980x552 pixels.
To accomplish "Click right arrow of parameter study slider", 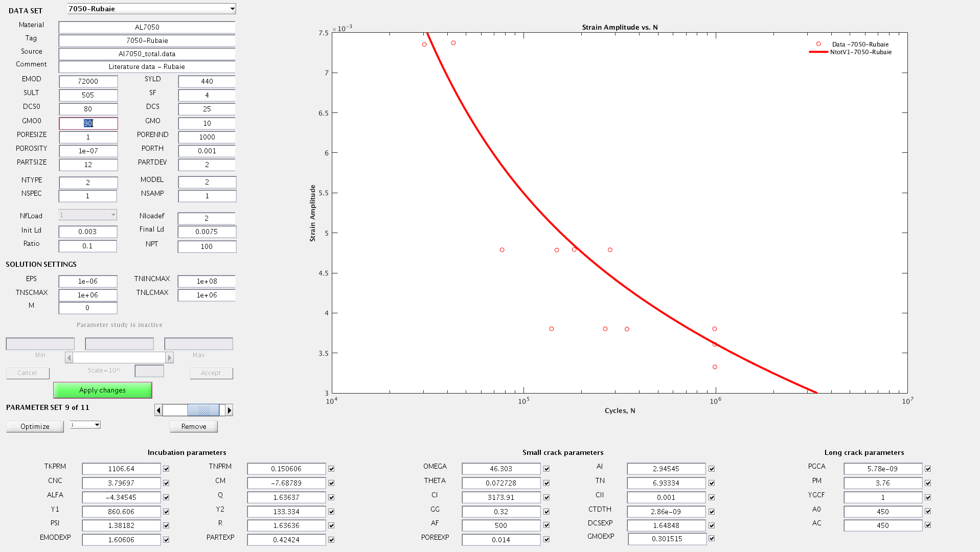I will coord(170,358).
